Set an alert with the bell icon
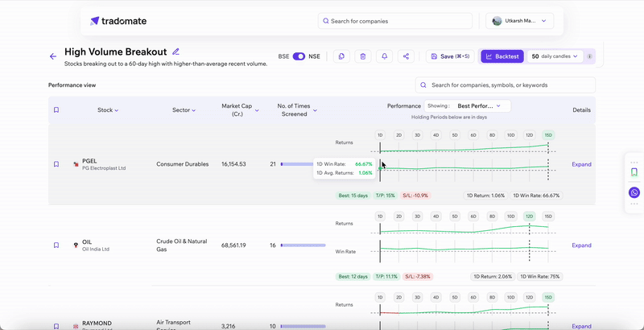This screenshot has width=644, height=330. tap(385, 56)
